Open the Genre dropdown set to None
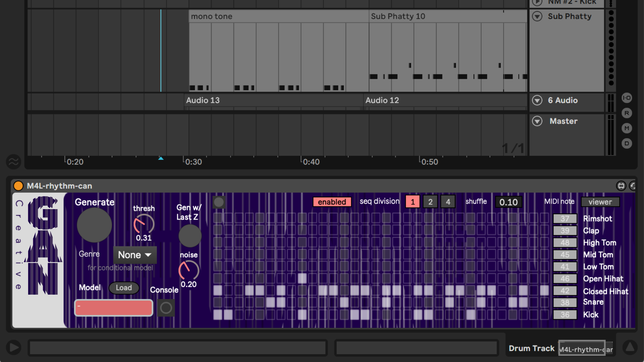The height and width of the screenshot is (362, 644). (x=135, y=255)
